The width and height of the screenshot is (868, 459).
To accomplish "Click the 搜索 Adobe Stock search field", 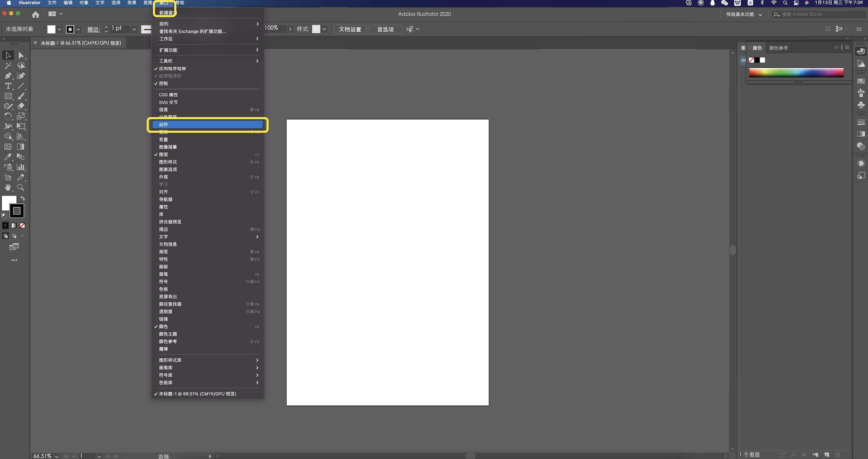I will click(819, 14).
